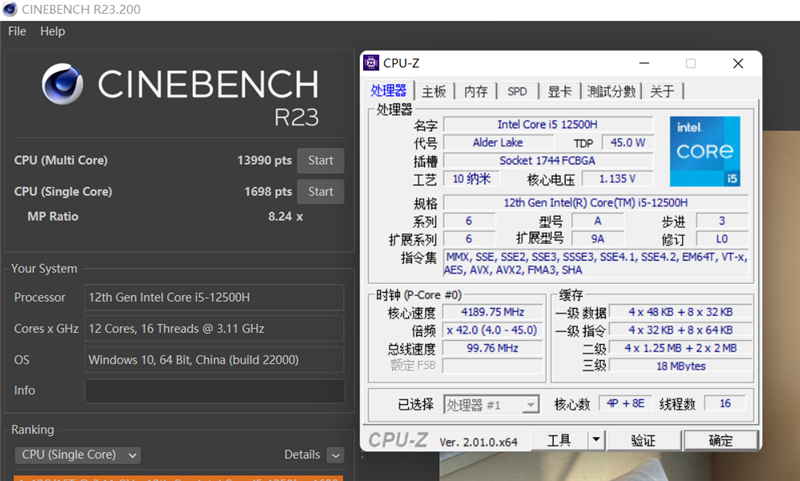The width and height of the screenshot is (800, 481).
Task: Click the core count value 4P + 8E
Action: [x=626, y=403]
